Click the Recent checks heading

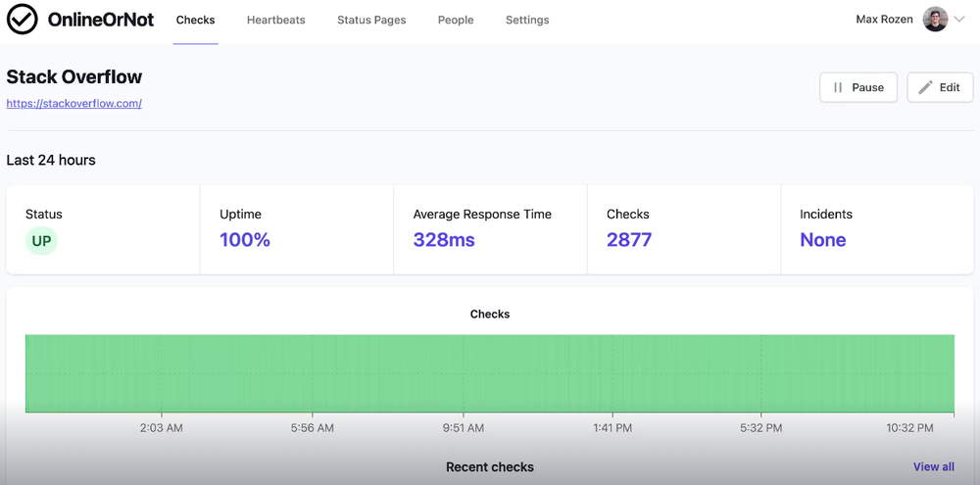(x=490, y=467)
